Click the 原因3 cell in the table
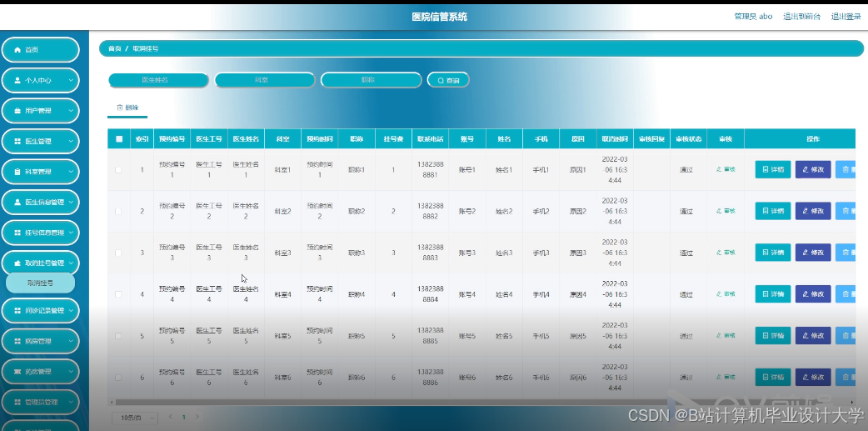The image size is (868, 431). click(578, 253)
